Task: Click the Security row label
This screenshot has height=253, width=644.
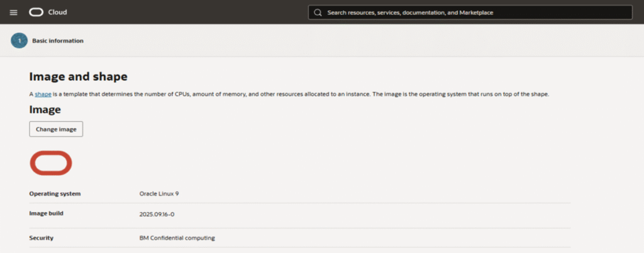Action: coord(42,238)
